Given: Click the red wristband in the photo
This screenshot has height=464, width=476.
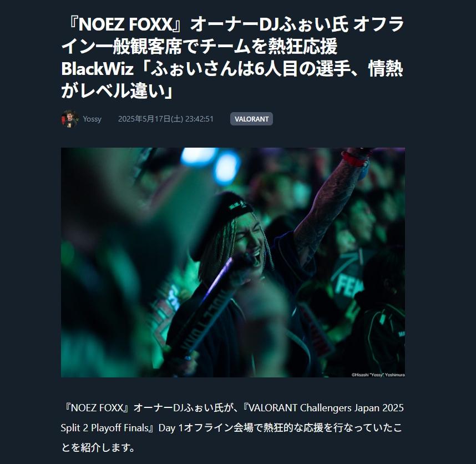Looking at the screenshot, I should coord(355,159).
